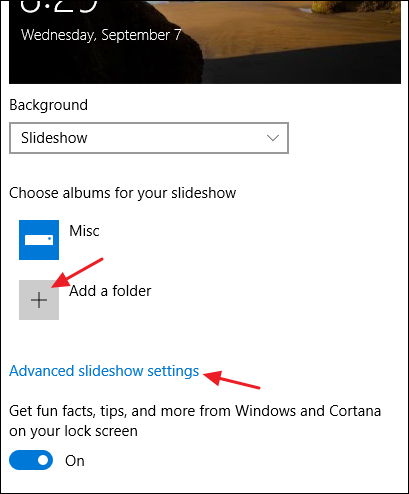The image size is (409, 494).
Task: Click the lock screen preview image
Action: tap(205, 42)
